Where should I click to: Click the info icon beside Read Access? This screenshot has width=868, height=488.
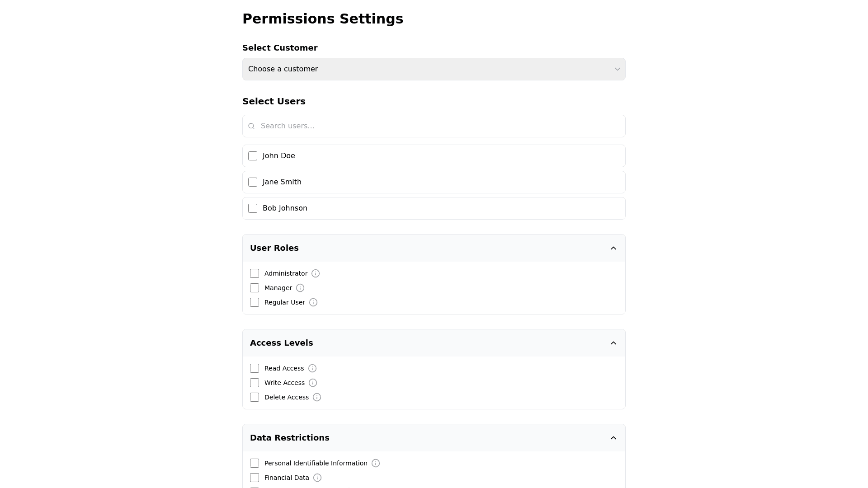click(312, 368)
